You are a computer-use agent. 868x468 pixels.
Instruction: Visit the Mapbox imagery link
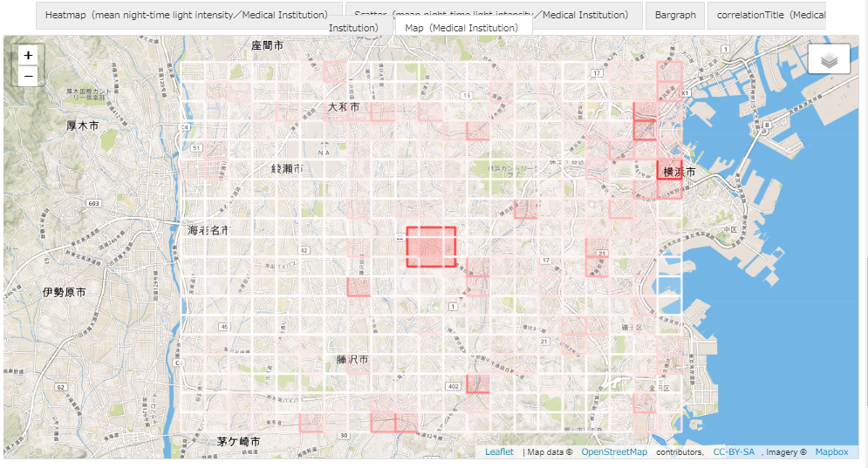(x=831, y=451)
